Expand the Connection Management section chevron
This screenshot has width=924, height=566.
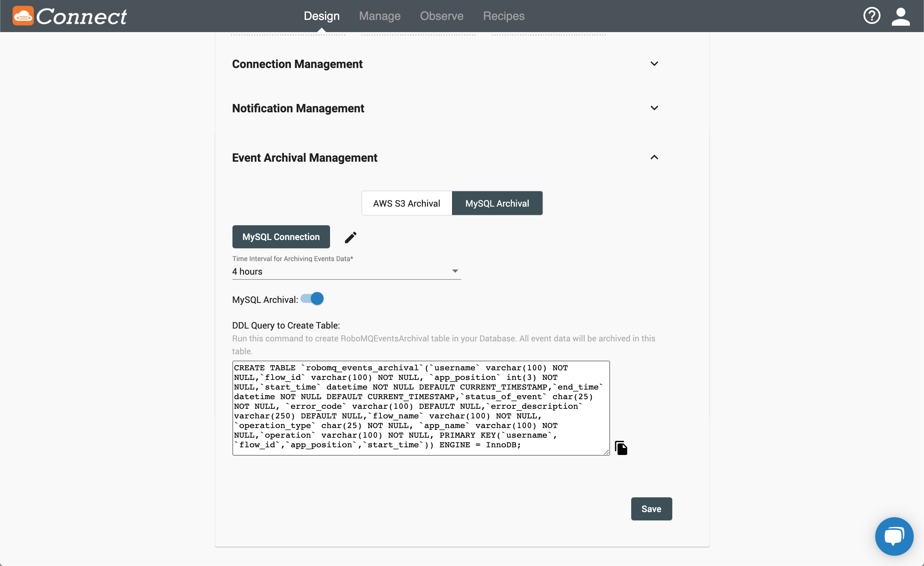653,63
